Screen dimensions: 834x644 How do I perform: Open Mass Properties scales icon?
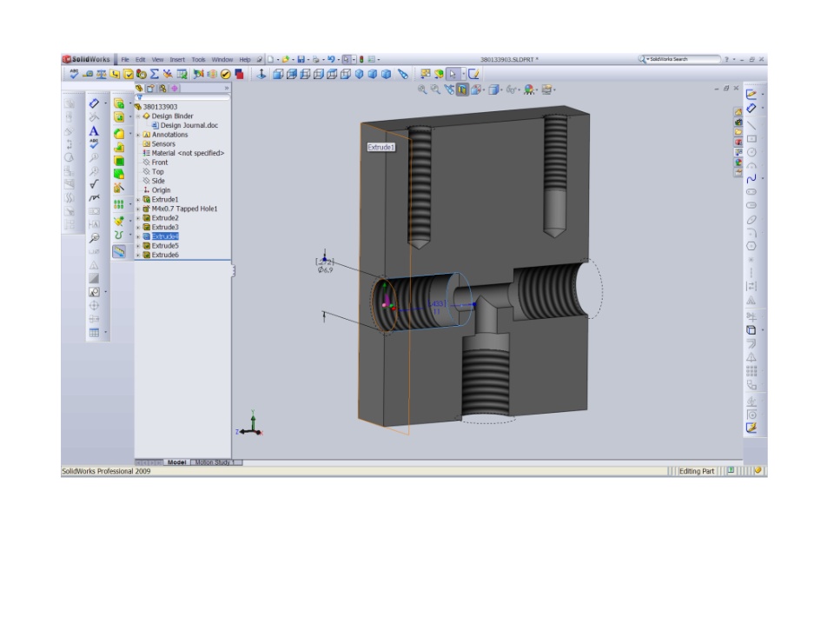coord(101,74)
